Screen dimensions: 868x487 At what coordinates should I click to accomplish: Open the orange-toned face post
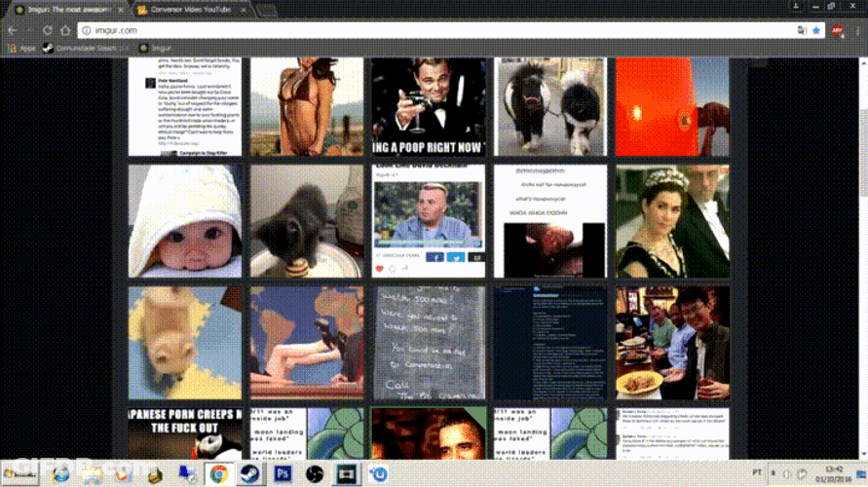[429, 433]
